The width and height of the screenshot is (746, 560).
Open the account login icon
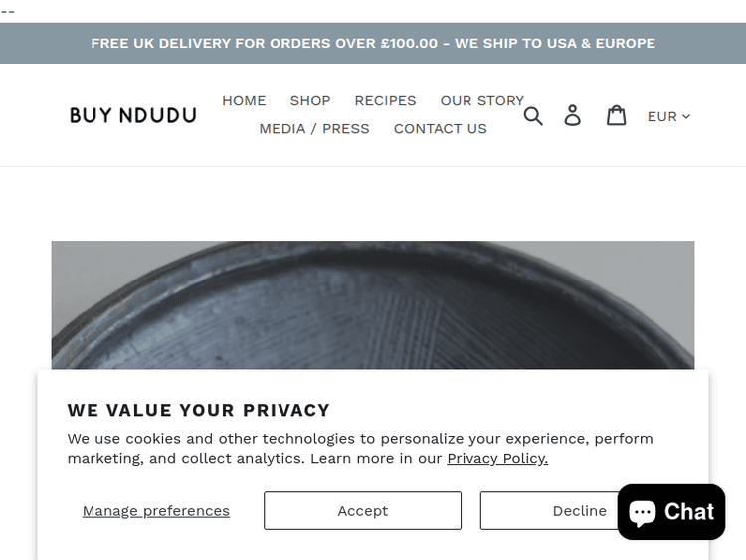(x=573, y=116)
